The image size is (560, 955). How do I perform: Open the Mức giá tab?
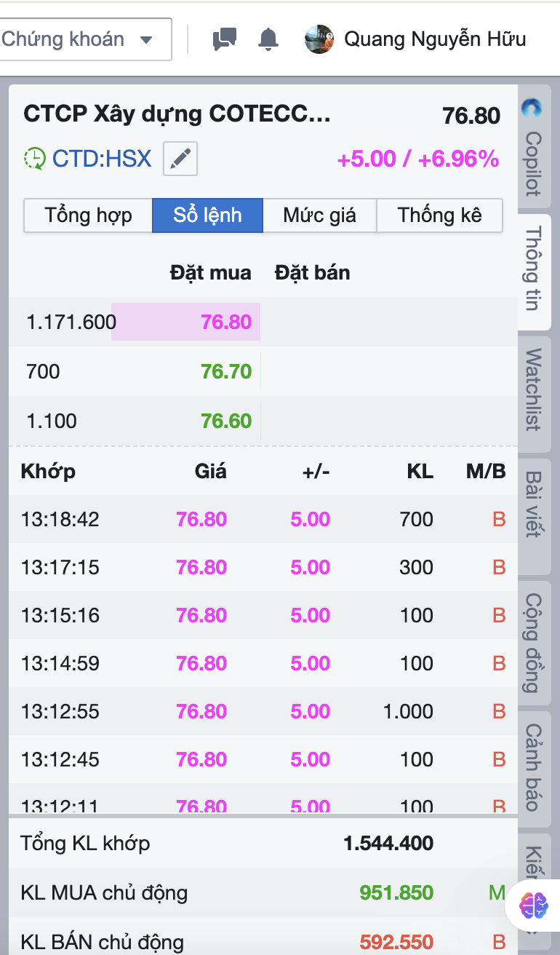(319, 215)
